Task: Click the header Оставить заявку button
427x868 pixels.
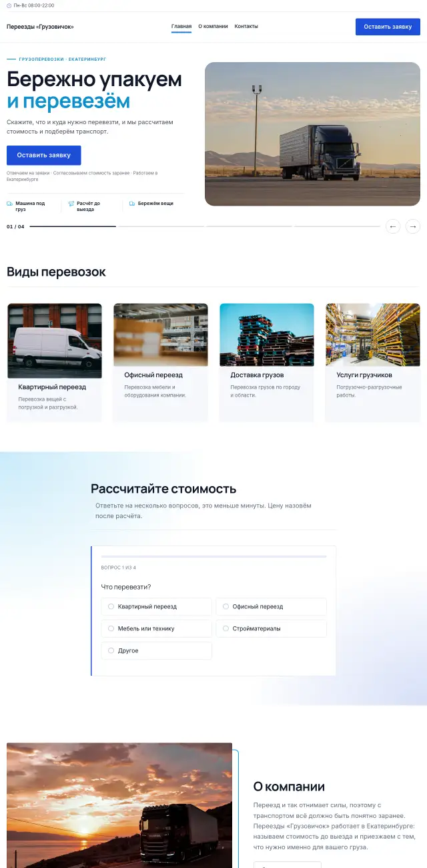Action: [x=388, y=27]
